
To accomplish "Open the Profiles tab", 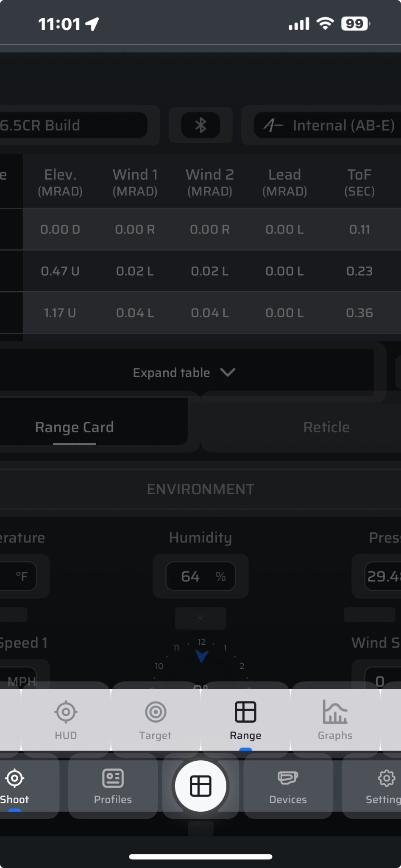I will pyautogui.click(x=113, y=786).
